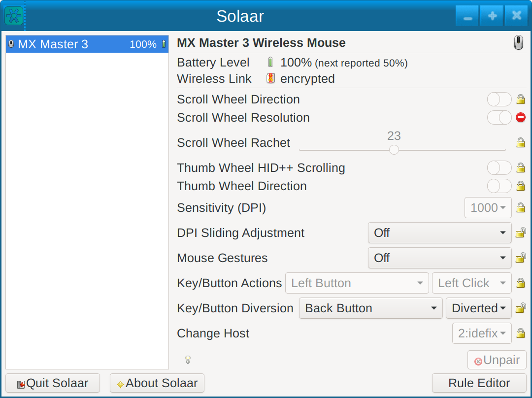The height and width of the screenshot is (398, 532).
Task: Click the mouse device icon next to the device title
Action: 518,43
